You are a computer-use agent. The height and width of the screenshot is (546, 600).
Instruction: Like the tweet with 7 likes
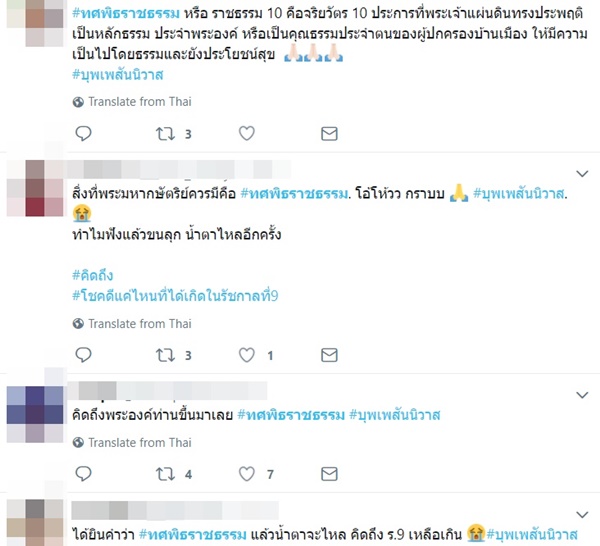click(247, 474)
